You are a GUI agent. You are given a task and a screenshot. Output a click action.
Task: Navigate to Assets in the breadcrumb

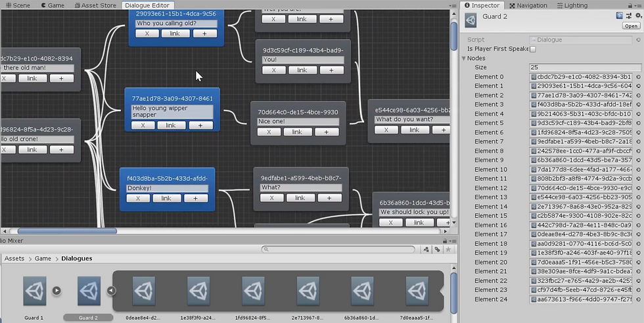point(14,259)
